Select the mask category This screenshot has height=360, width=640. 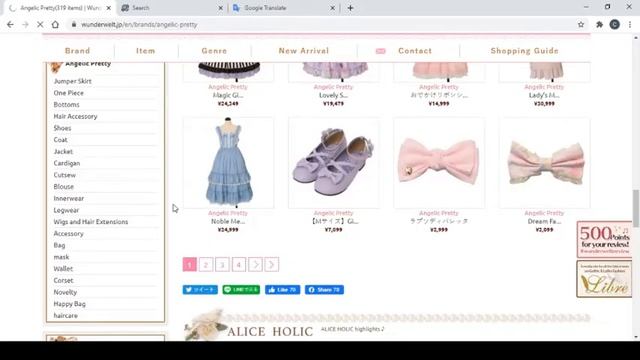tap(61, 257)
